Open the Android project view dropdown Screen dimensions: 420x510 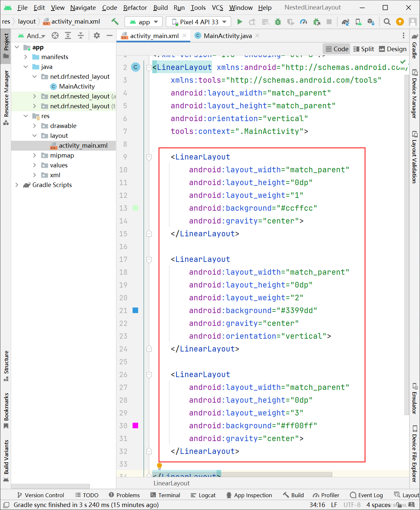(x=32, y=35)
